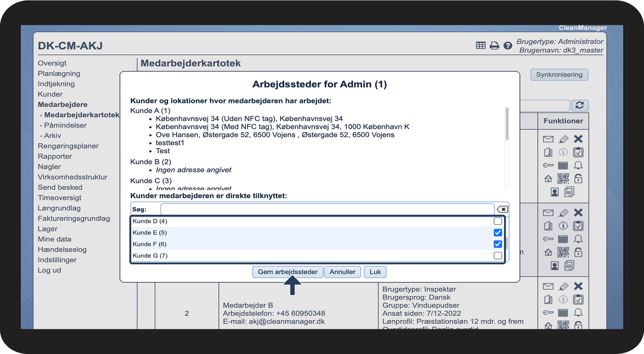Click the bell icon in the second Funktioner row
Screen dimensions: 644x354
coord(578,239)
